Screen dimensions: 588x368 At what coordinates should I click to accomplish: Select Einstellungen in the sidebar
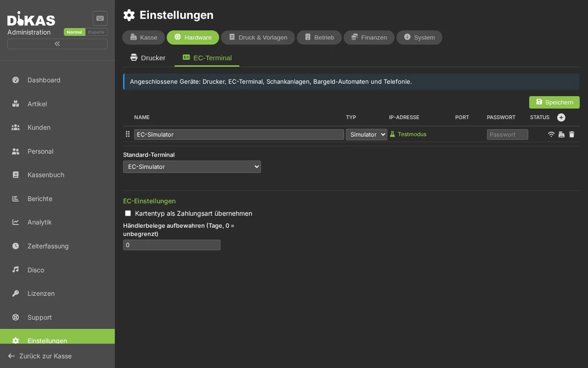tap(57, 337)
